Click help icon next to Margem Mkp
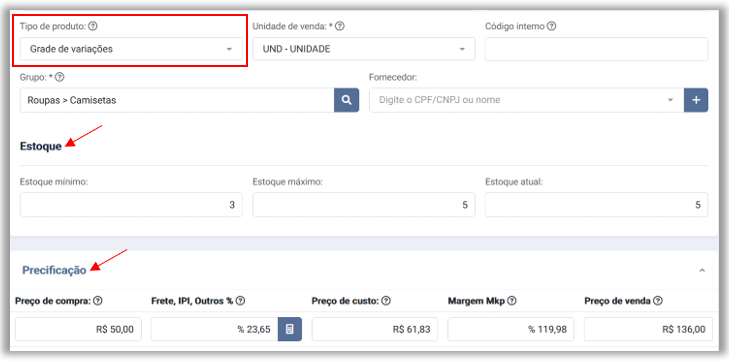The width and height of the screenshot is (729, 361). coord(512,301)
